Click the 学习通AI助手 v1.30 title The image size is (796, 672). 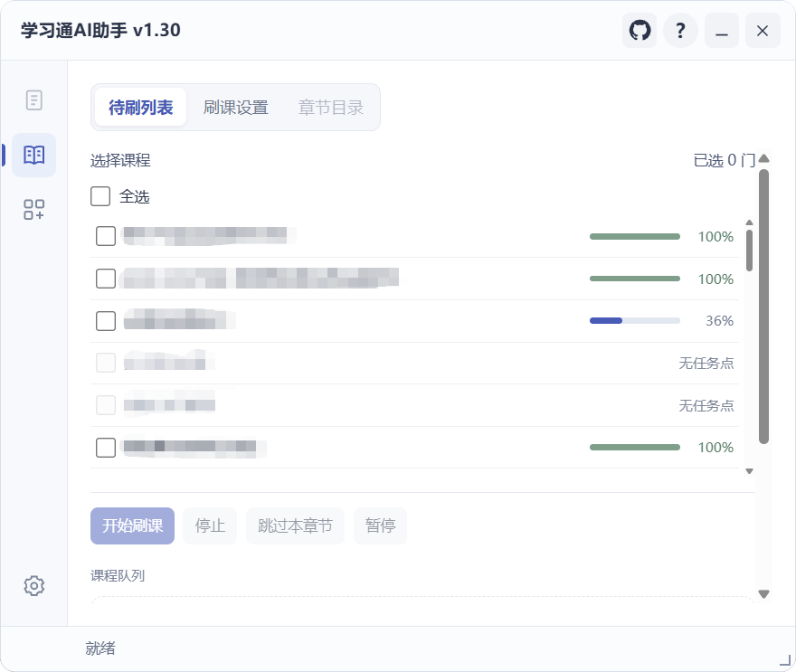[x=100, y=31]
